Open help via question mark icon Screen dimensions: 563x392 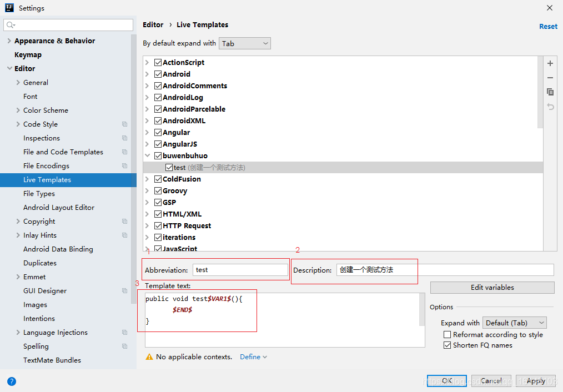pos(12,381)
